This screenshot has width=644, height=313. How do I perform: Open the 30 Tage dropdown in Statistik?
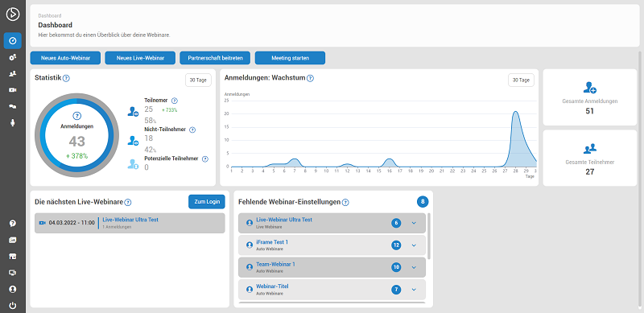click(x=198, y=80)
